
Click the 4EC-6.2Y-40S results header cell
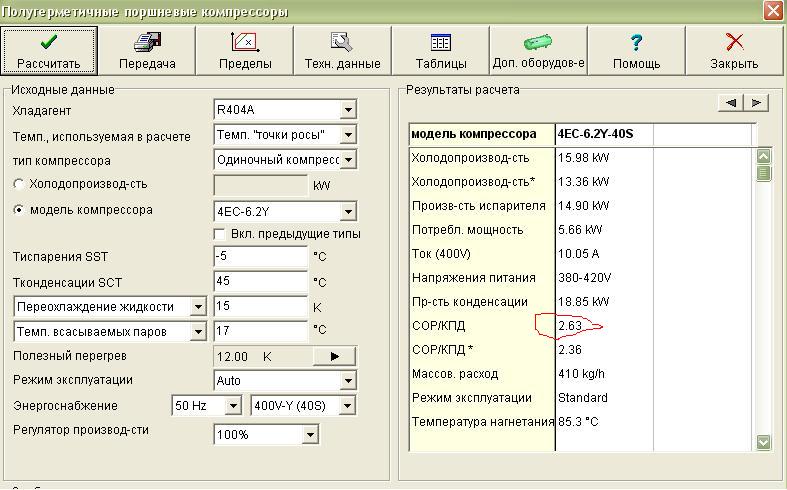[x=604, y=135]
